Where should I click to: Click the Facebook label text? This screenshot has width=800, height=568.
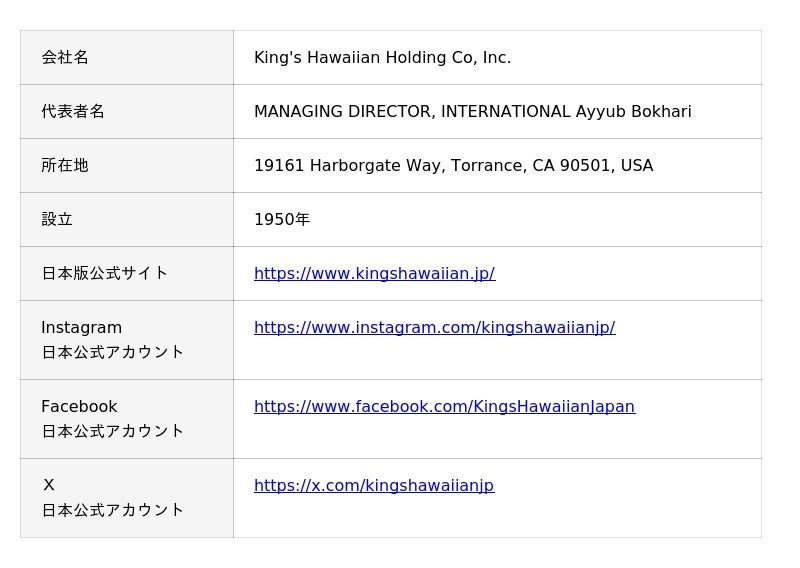click(79, 406)
